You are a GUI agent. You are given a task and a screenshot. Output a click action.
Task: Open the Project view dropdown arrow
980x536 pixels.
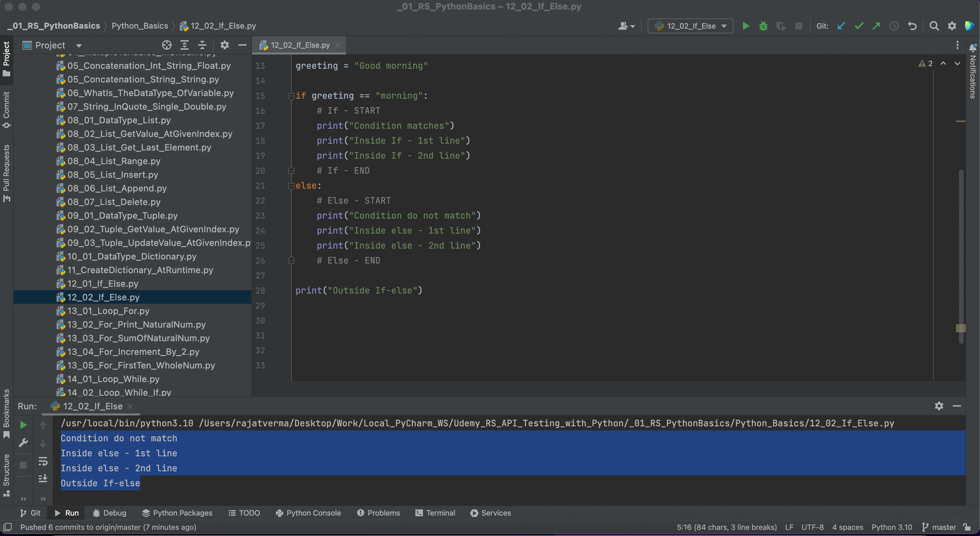[x=79, y=46]
